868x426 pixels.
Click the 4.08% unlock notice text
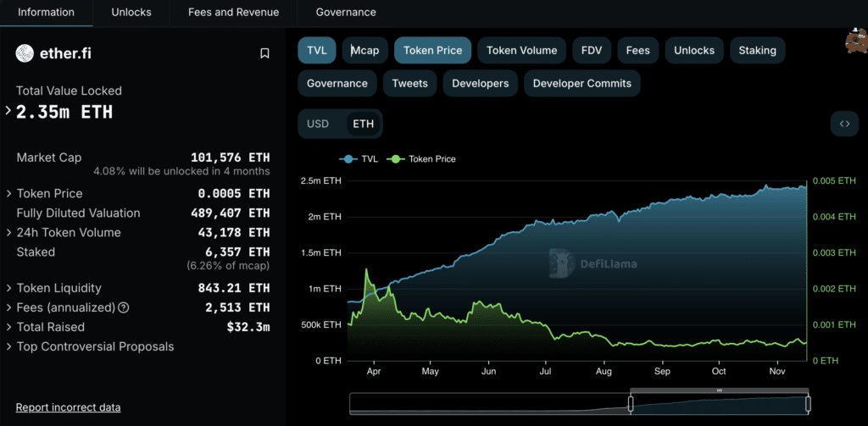(x=181, y=172)
